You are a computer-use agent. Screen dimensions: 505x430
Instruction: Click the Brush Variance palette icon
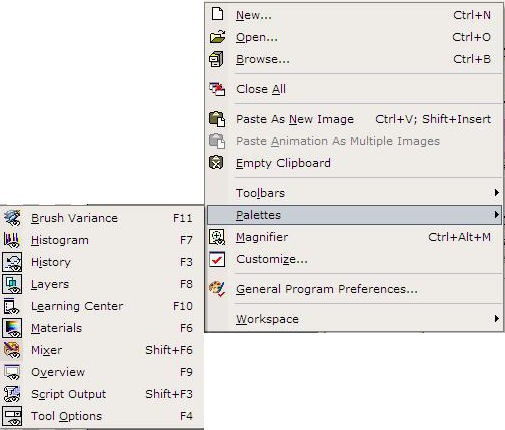point(12,218)
